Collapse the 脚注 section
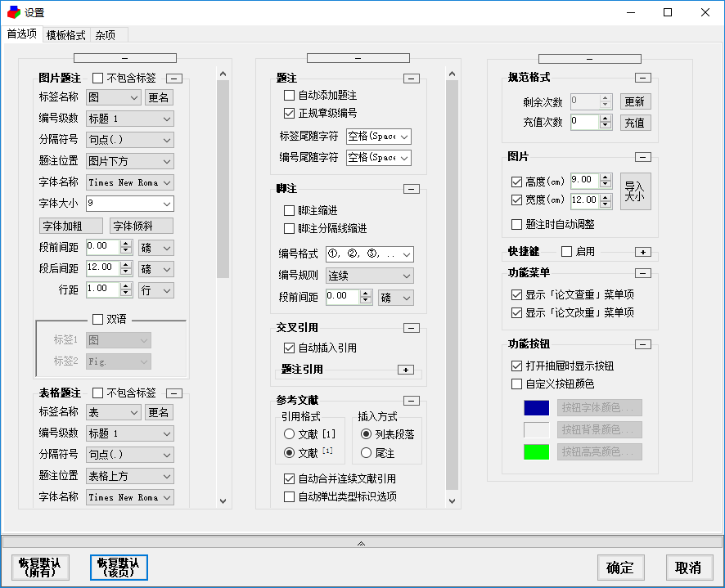The height and width of the screenshot is (588, 725). [x=412, y=189]
